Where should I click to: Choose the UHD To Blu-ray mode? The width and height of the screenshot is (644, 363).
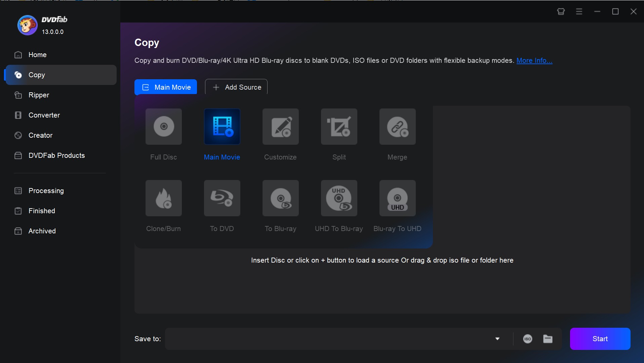click(x=339, y=206)
